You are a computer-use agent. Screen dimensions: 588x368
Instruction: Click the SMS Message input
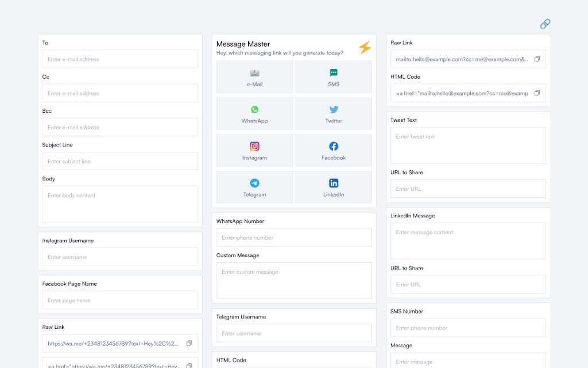coord(468,361)
